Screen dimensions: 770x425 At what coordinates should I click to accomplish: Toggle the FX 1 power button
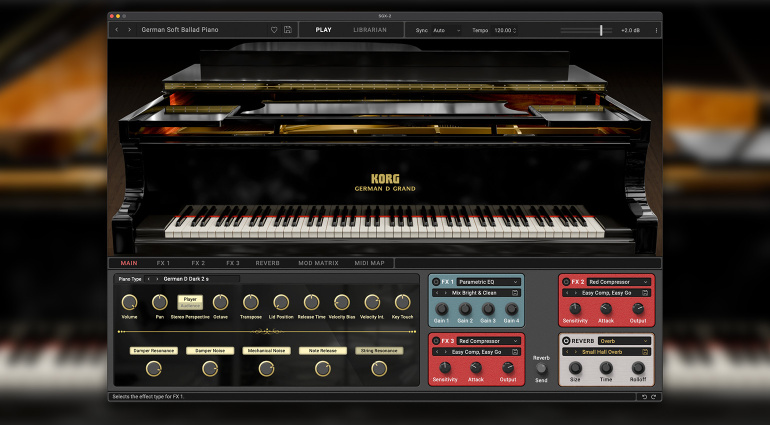click(x=435, y=282)
